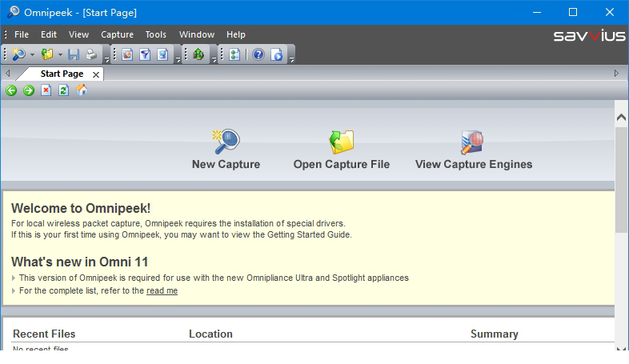Expand the New Capture toolbar dropdown arrow
629x364 pixels.
pos(33,55)
